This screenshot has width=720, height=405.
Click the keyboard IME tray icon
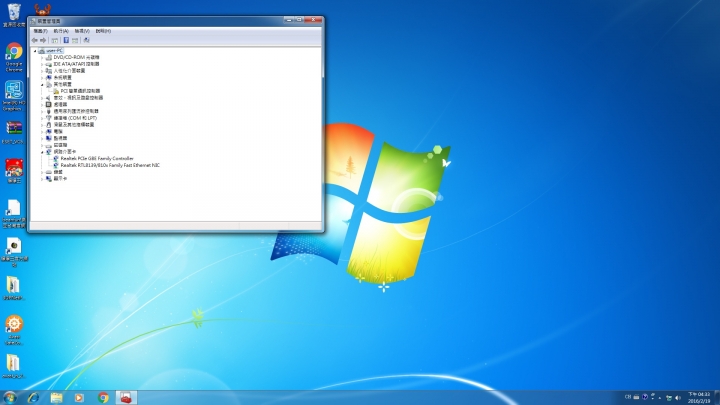pyautogui.click(x=636, y=397)
